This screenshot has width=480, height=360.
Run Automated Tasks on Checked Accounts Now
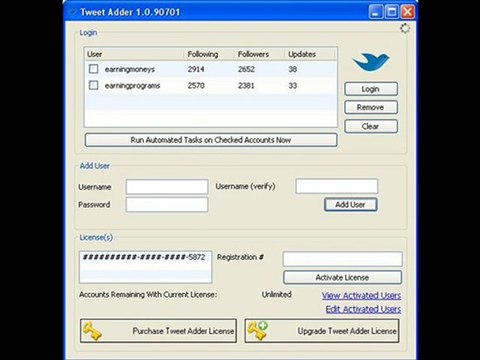tap(211, 140)
